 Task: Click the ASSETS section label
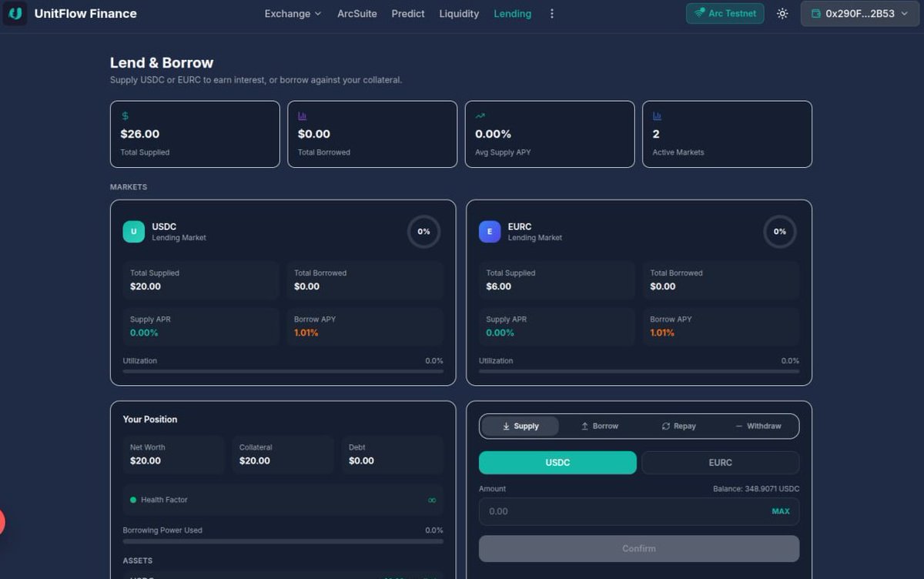(138, 561)
